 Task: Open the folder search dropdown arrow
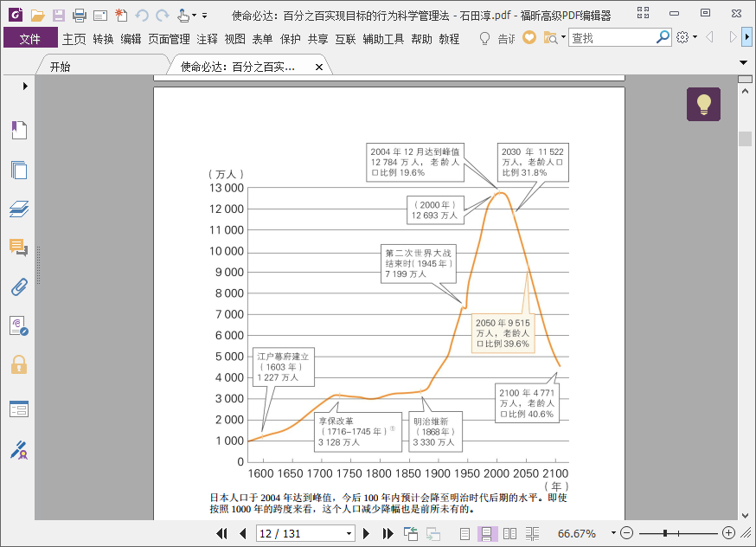562,37
